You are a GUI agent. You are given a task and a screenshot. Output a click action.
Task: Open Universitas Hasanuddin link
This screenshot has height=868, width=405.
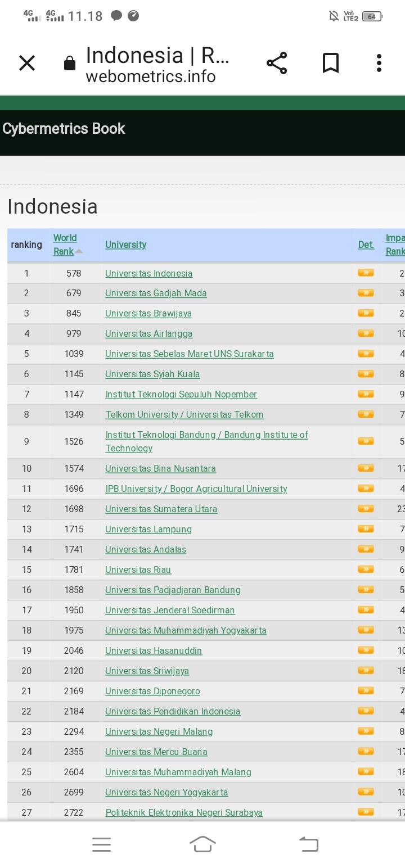tap(154, 650)
